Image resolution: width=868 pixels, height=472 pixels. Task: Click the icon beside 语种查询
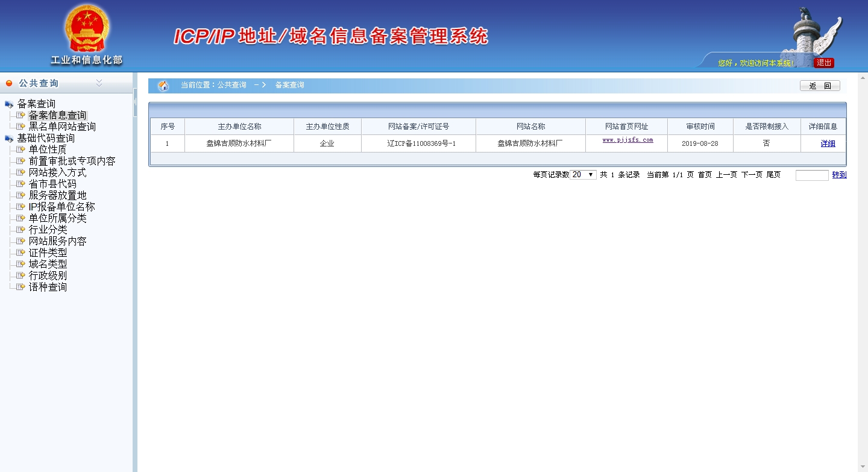click(20, 287)
